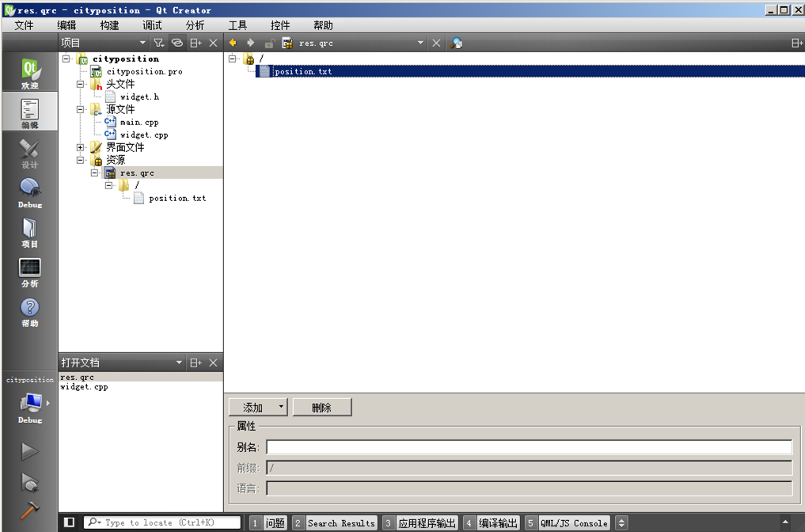Image resolution: width=805 pixels, height=532 pixels.
Task: Open Analyze mode (分析)
Action: pos(30,271)
